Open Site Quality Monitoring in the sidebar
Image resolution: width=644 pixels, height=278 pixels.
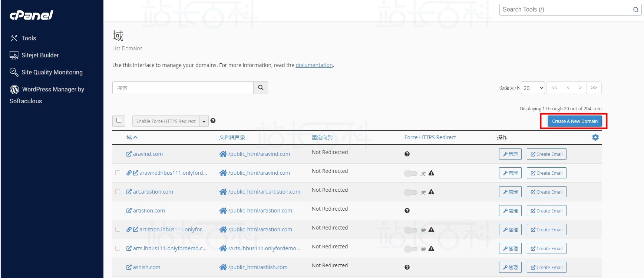(52, 72)
